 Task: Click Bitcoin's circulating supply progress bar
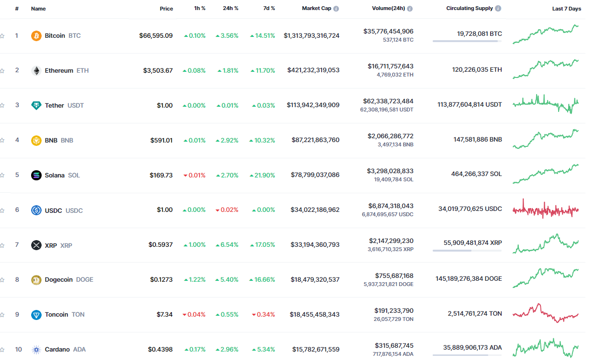tap(467, 41)
